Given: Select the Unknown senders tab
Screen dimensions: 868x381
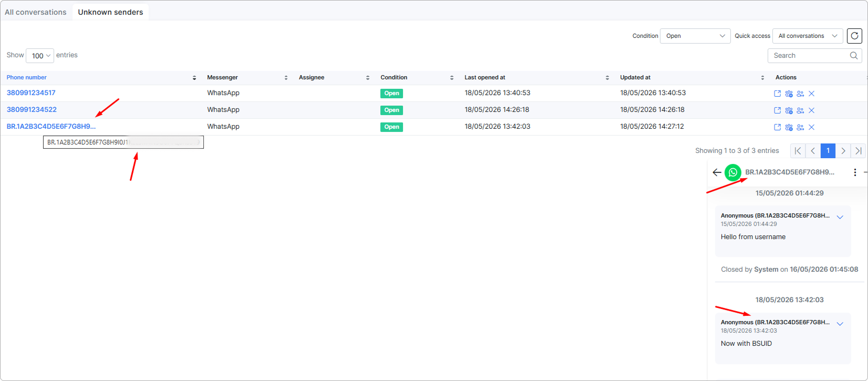Looking at the screenshot, I should (110, 12).
